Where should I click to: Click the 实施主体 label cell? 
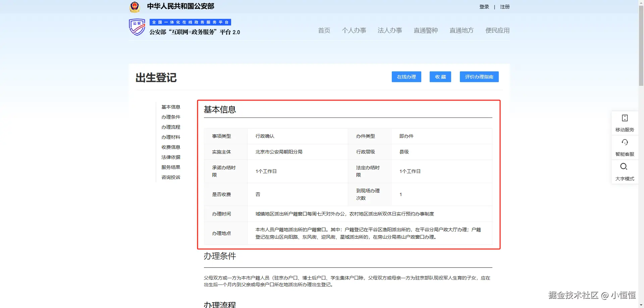tap(226, 152)
